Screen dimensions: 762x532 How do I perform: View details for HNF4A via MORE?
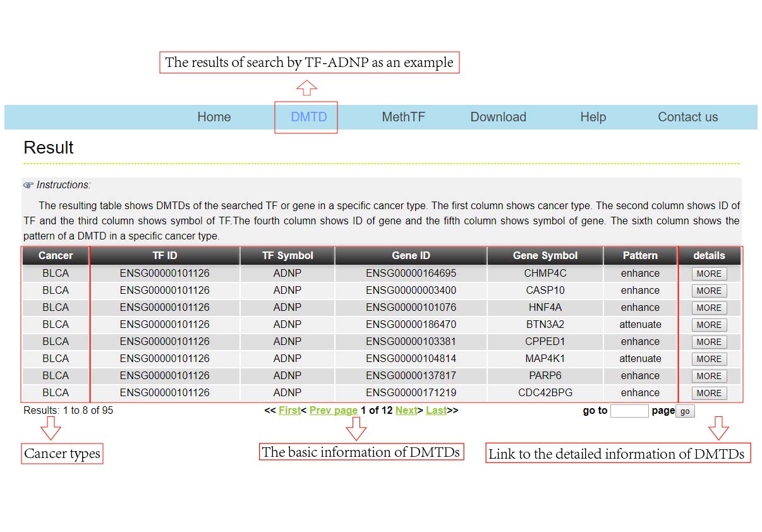(709, 308)
